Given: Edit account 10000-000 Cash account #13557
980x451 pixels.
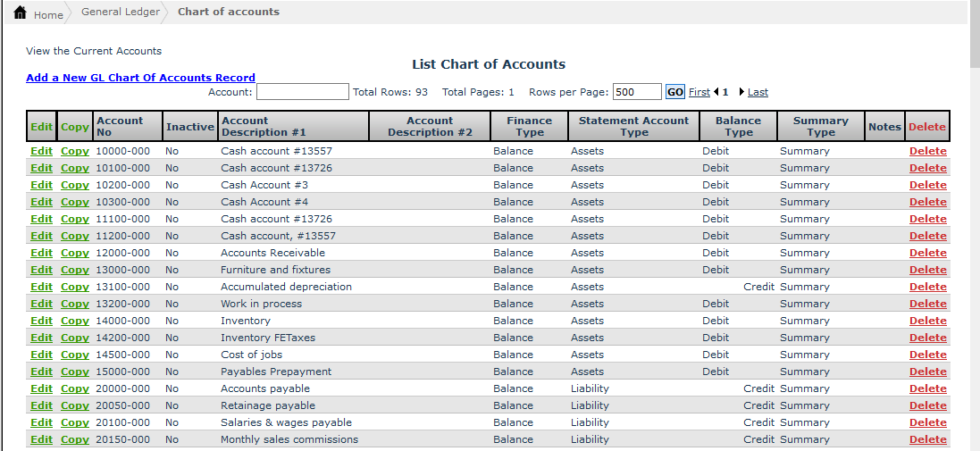Looking at the screenshot, I should (x=41, y=151).
